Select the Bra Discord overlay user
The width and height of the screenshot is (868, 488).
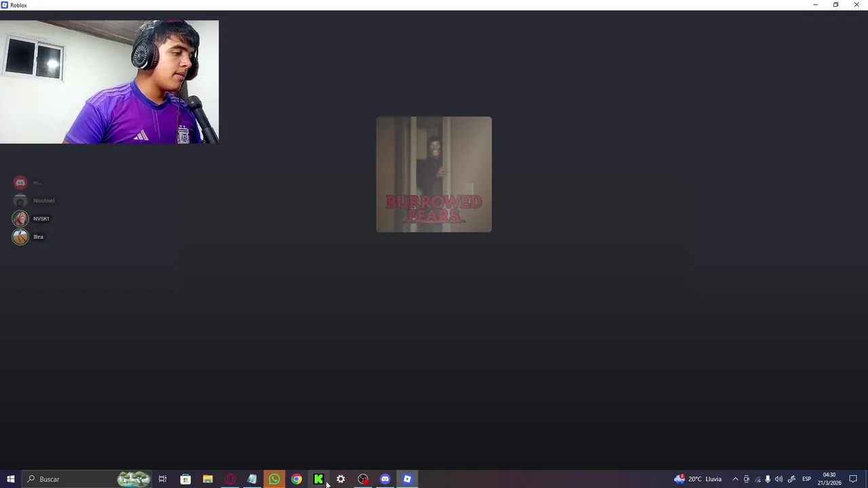pos(28,237)
